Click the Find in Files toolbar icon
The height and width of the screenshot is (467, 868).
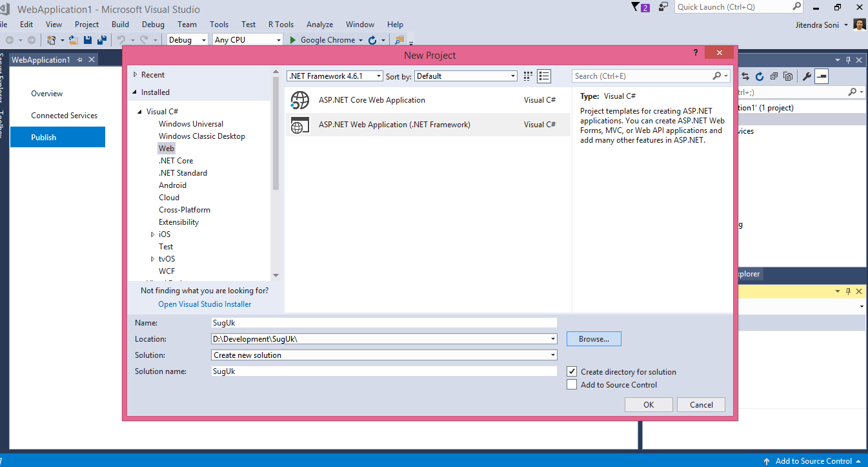click(x=399, y=40)
